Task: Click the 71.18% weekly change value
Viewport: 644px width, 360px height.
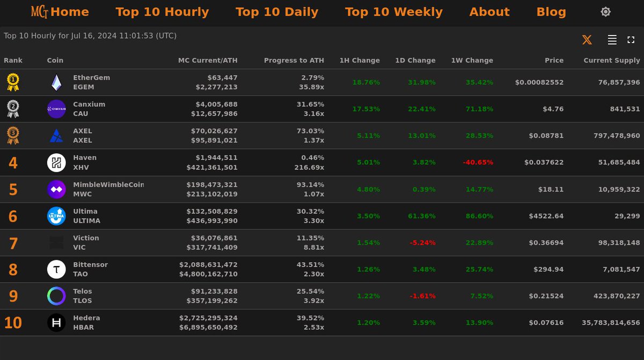Action: [x=479, y=109]
